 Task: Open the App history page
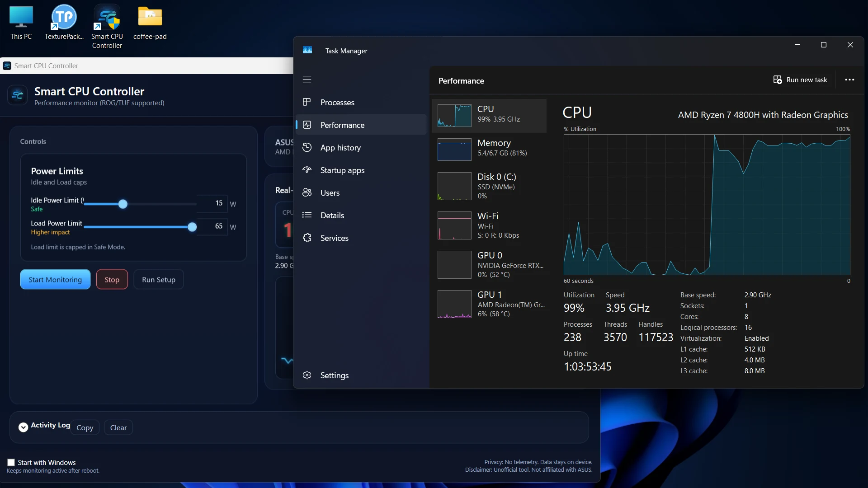pos(361,147)
